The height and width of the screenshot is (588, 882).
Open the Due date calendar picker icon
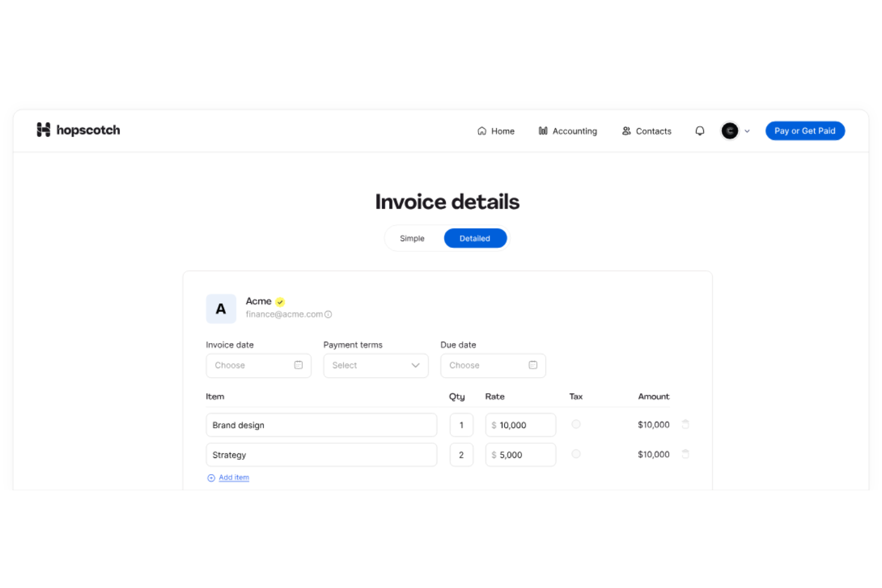pos(533,365)
